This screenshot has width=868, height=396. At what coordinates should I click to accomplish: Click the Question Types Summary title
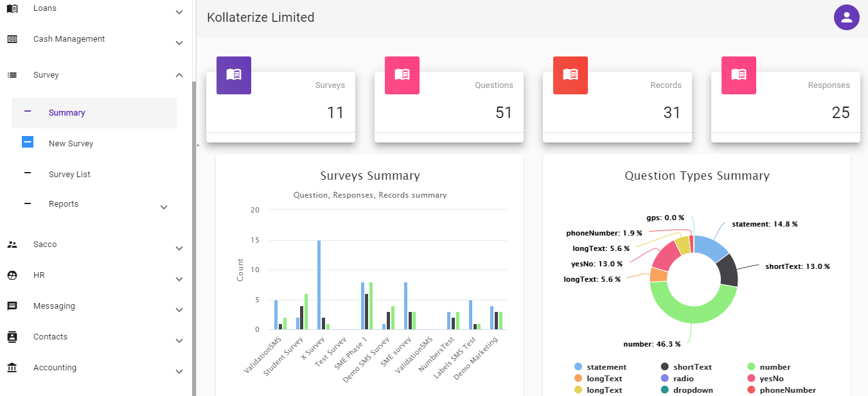coord(697,176)
